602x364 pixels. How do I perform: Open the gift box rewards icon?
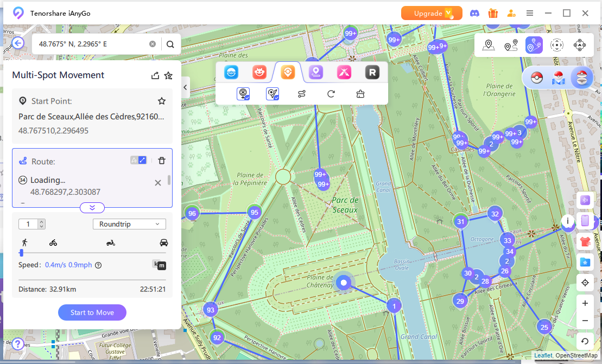coord(493,14)
